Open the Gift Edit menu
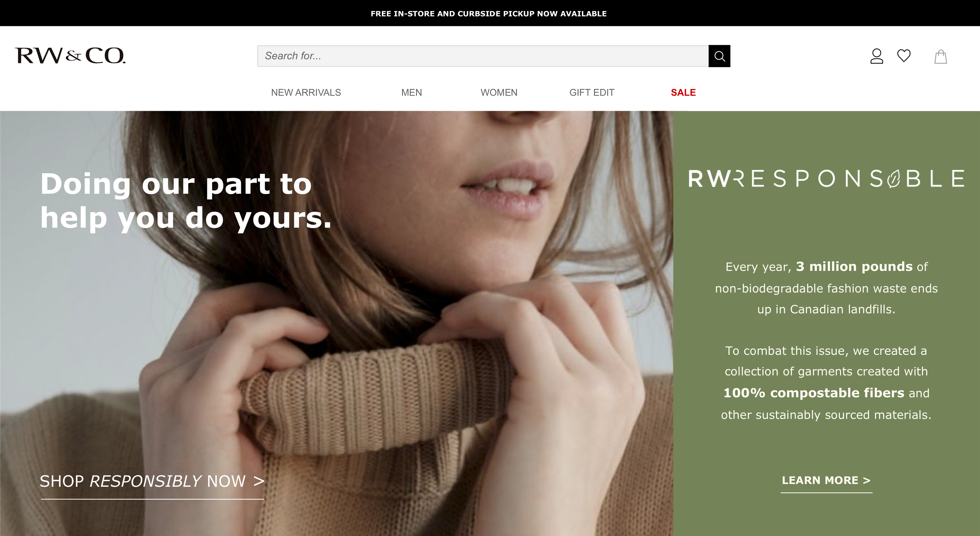980x536 pixels. (x=592, y=92)
